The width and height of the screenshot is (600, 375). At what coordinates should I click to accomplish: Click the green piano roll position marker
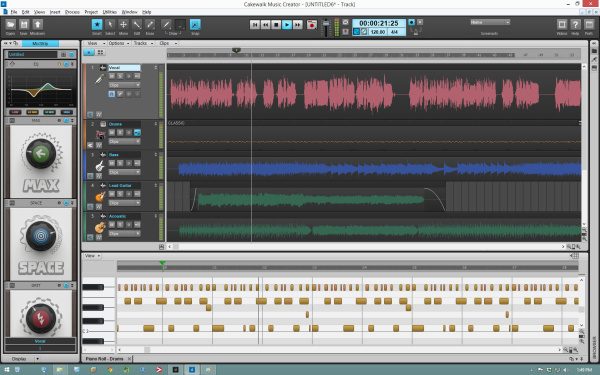163,263
